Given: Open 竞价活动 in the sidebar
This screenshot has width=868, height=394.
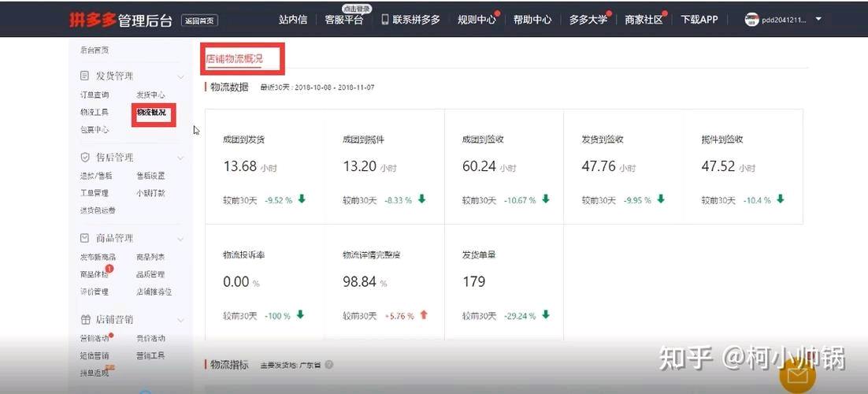Looking at the screenshot, I should pos(150,338).
